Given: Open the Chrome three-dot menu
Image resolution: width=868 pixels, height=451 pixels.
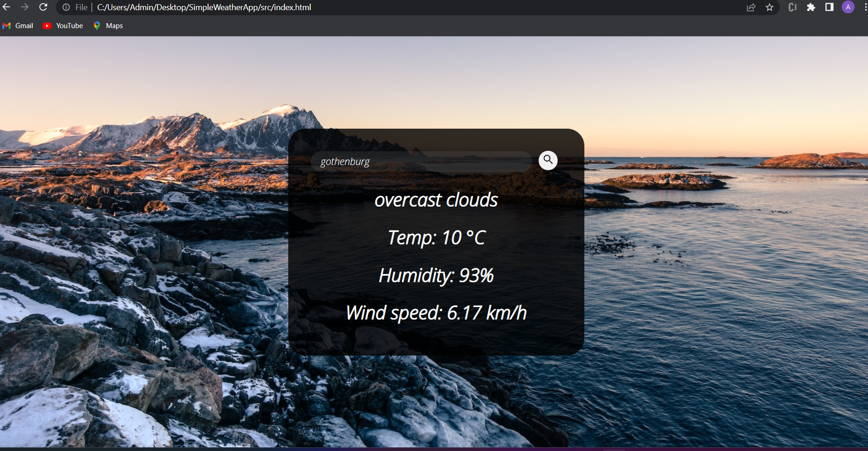Looking at the screenshot, I should tap(865, 7).
